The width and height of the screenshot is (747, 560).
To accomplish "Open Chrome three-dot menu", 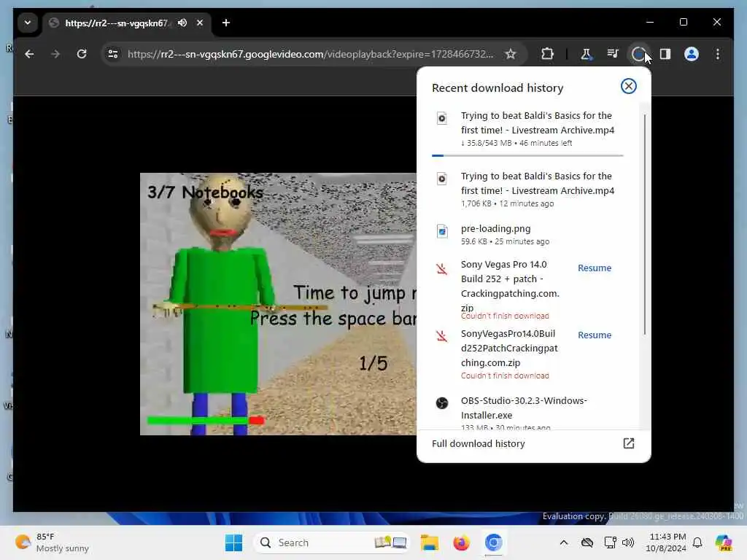I will 718,54.
